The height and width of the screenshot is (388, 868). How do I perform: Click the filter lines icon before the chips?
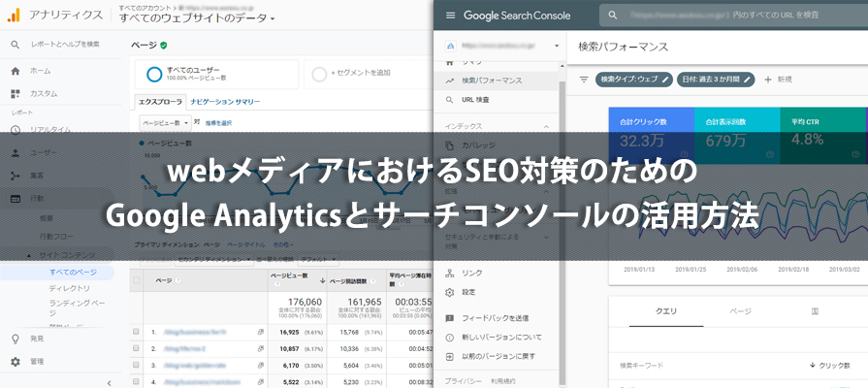(584, 80)
